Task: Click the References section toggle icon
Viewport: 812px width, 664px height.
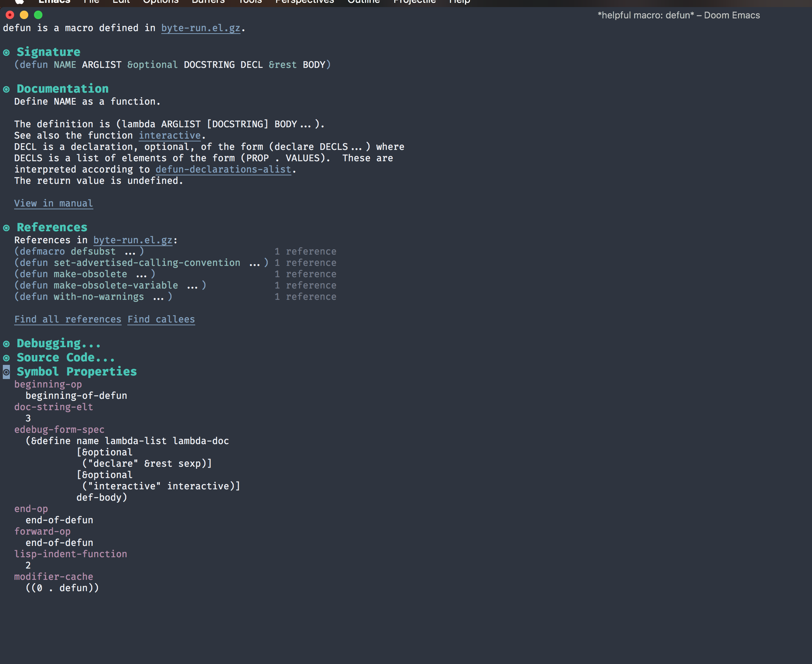Action: click(x=6, y=227)
